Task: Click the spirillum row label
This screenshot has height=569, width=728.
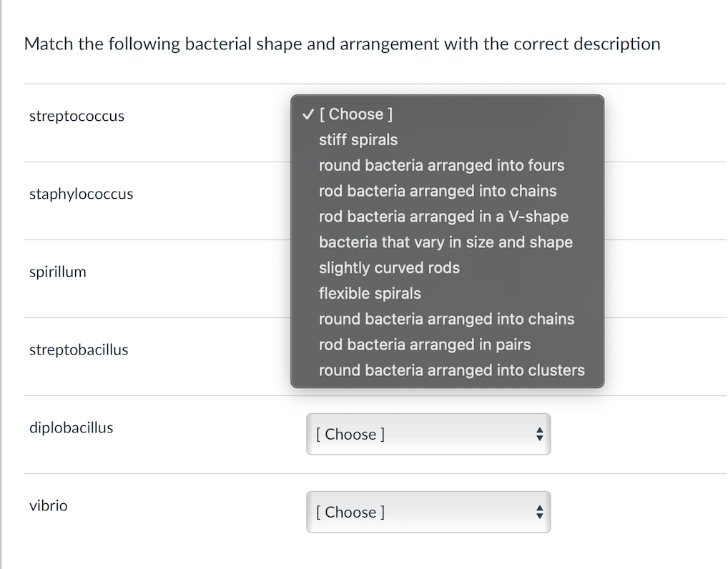Action: [x=57, y=272]
